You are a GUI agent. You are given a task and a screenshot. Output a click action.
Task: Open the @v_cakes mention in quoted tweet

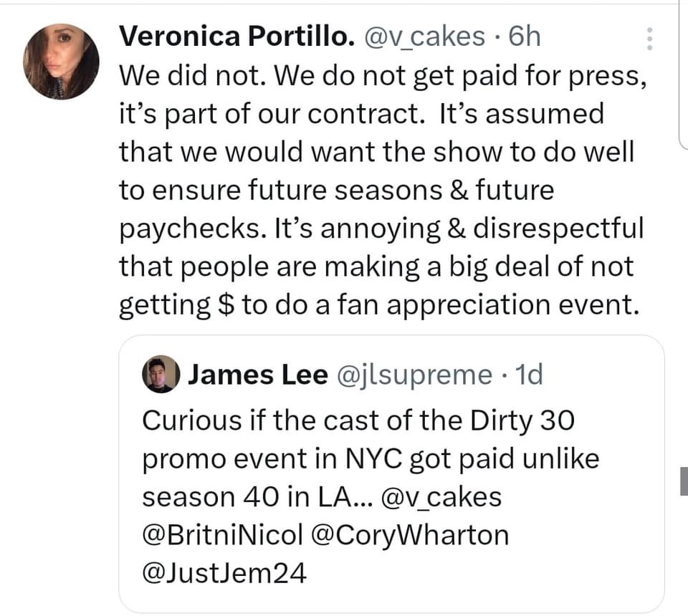441,497
